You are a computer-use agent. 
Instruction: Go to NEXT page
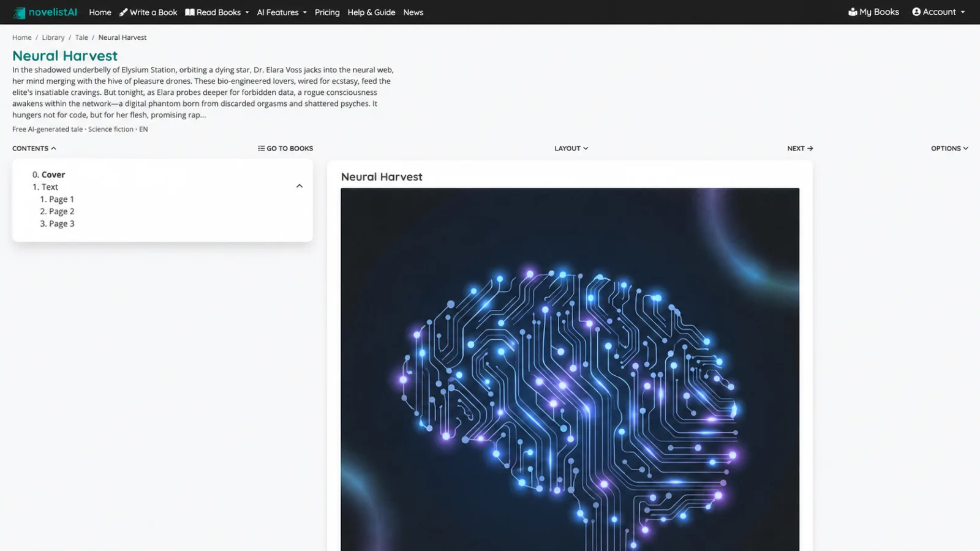800,148
